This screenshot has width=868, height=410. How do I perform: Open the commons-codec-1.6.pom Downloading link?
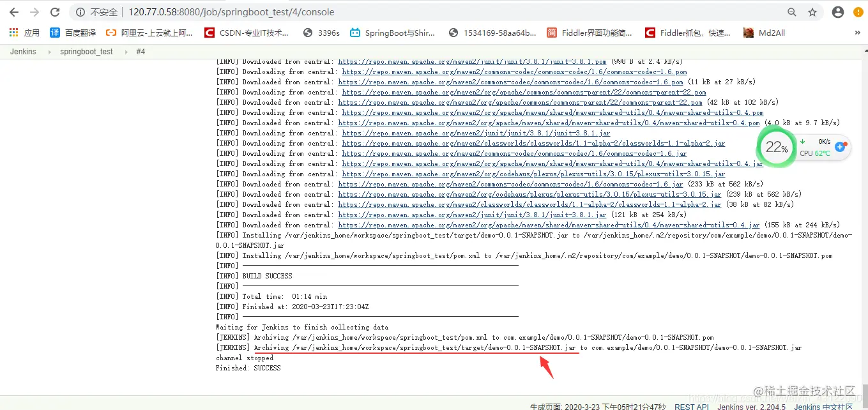pos(514,72)
